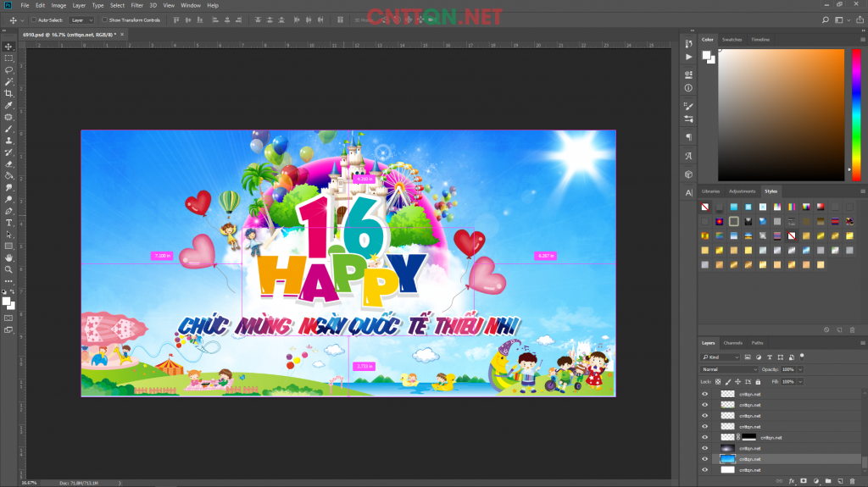Screen dimensions: 868x487
Task: Open the Kind filter dropdown
Action: coord(721,357)
